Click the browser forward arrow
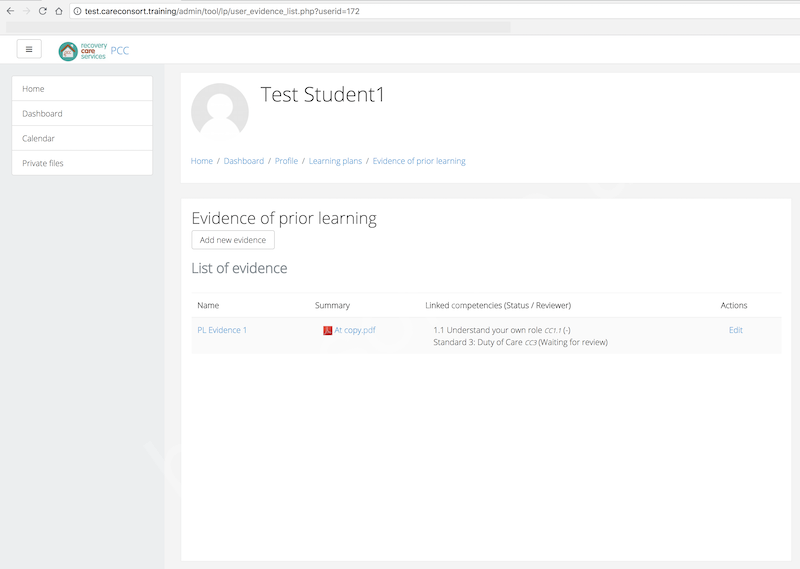Screen dimensions: 800x569 point(27,11)
